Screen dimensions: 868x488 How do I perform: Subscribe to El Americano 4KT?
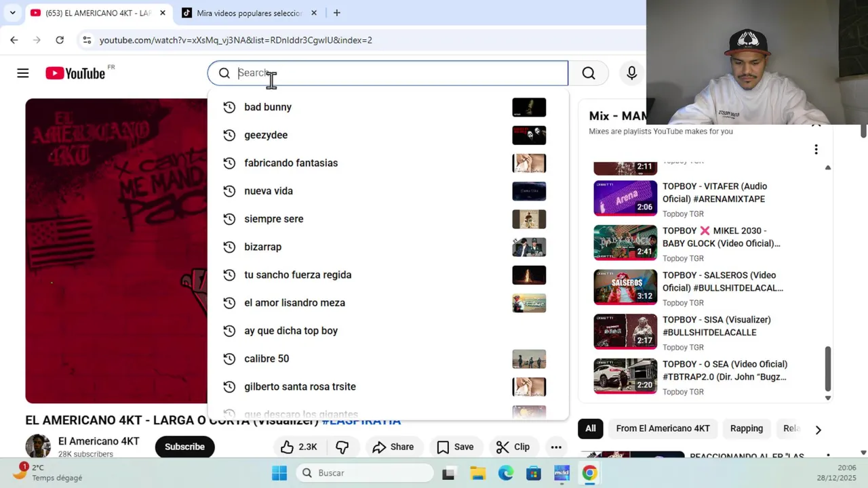(x=184, y=447)
